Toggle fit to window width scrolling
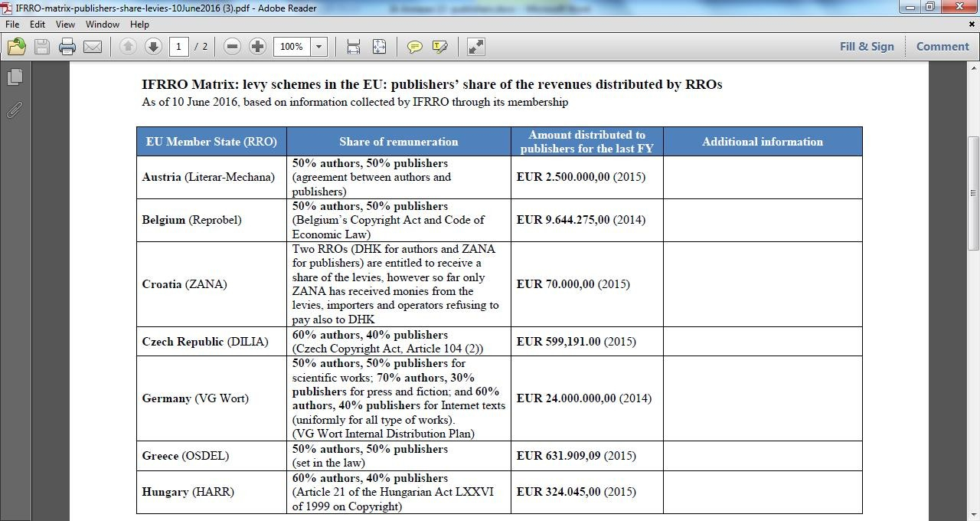The image size is (980, 521). pos(353,47)
